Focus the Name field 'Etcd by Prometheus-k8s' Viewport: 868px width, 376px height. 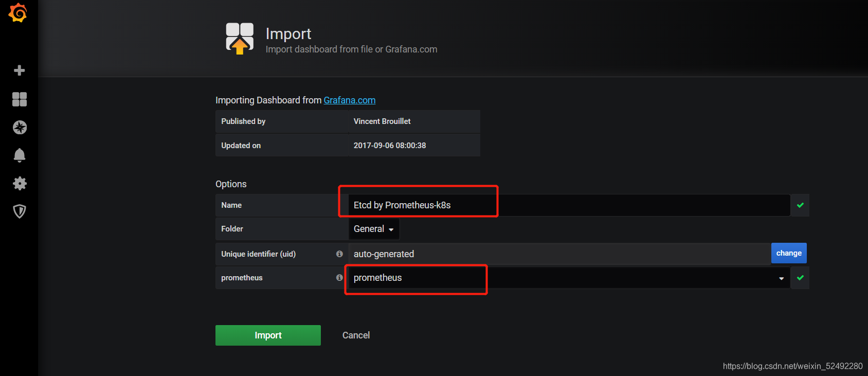point(569,205)
